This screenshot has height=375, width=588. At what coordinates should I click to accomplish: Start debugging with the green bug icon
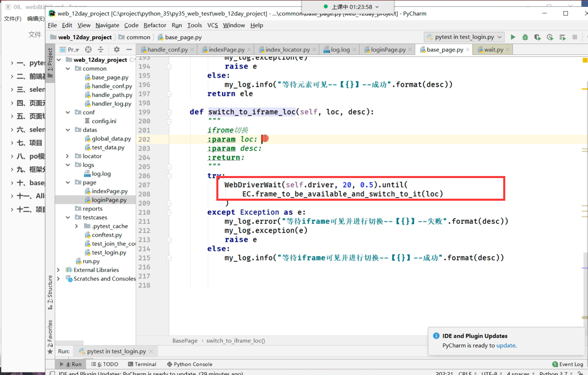click(525, 37)
